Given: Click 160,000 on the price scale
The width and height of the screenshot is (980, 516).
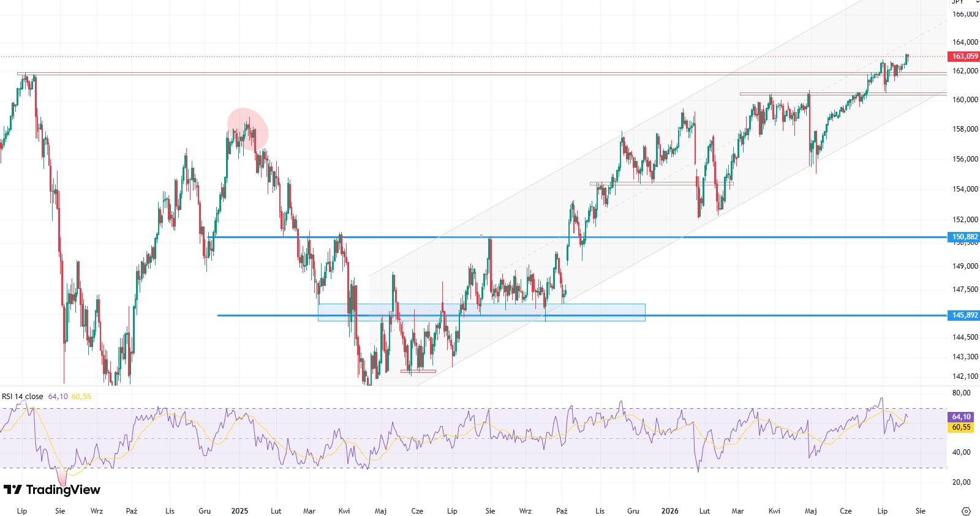Looking at the screenshot, I should pos(965,100).
